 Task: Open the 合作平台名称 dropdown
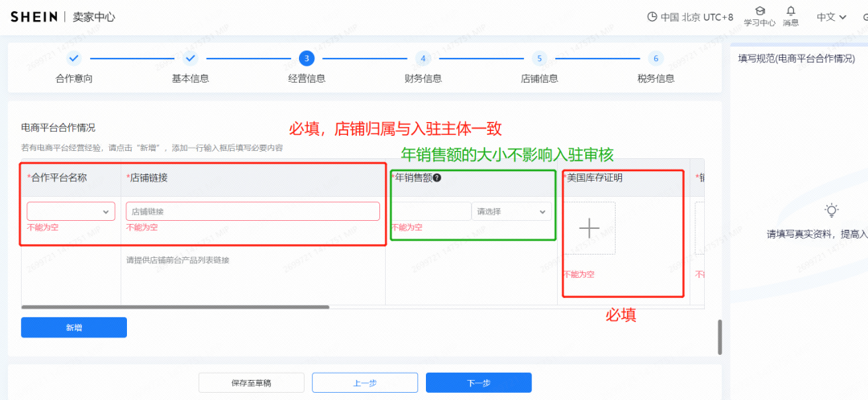point(71,211)
